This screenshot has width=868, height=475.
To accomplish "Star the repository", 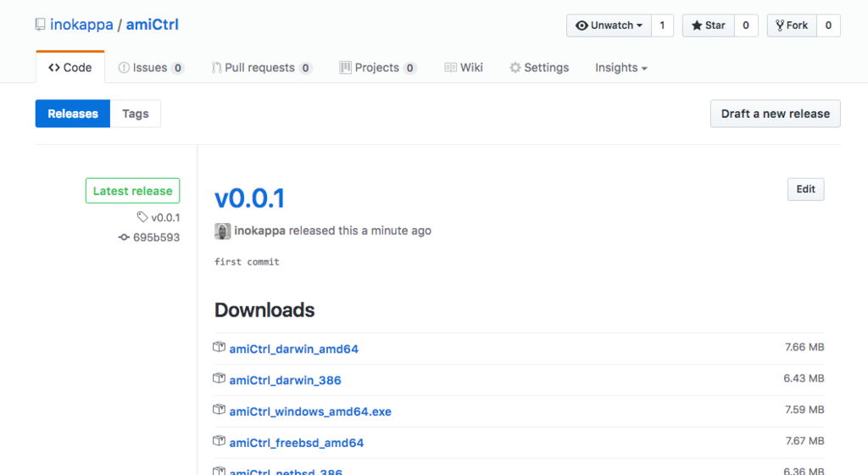I will pyautogui.click(x=709, y=25).
